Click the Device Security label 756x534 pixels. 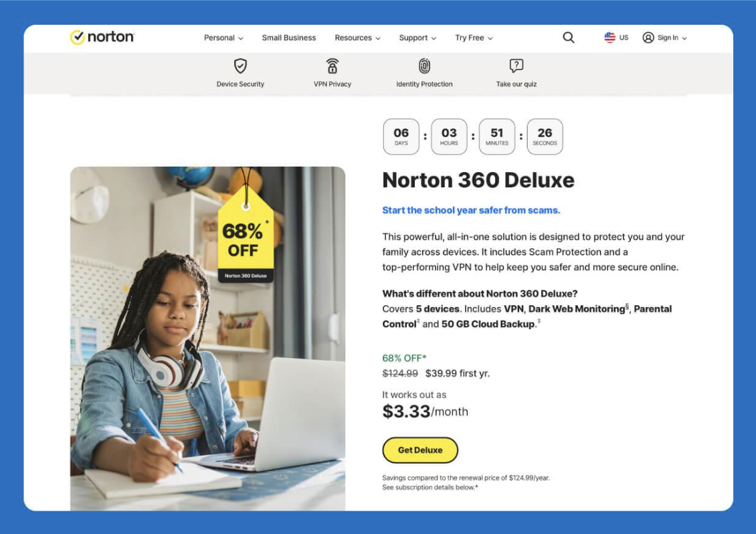point(240,84)
